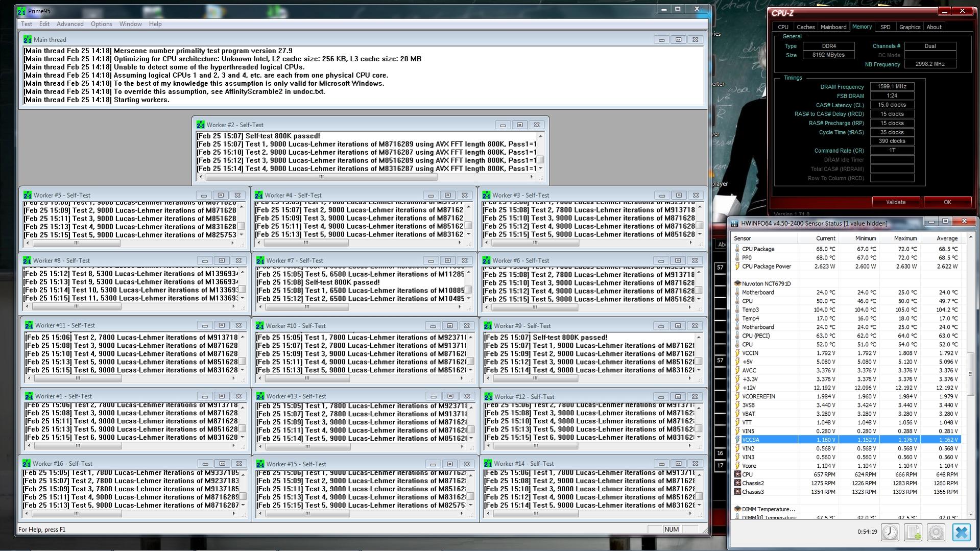980x551 pixels.
Task: Click the HWiNFO64 title bar icon
Action: tap(734, 223)
